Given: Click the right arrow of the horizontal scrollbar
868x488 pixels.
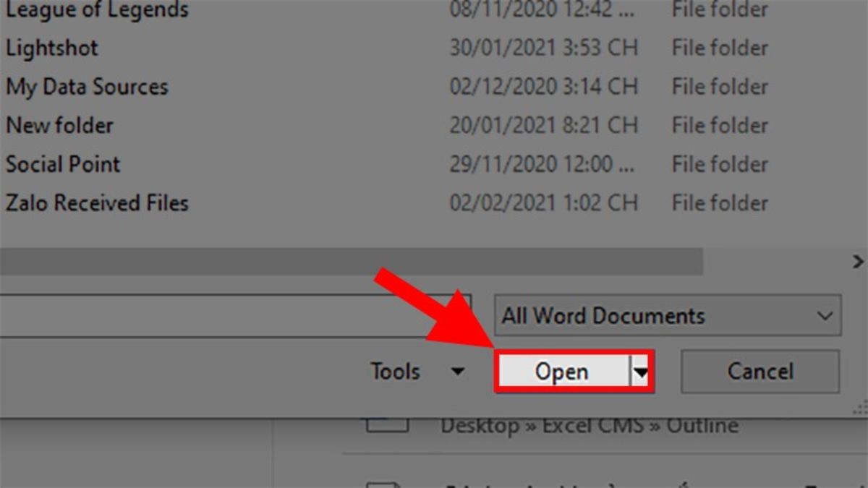Looking at the screenshot, I should point(859,261).
